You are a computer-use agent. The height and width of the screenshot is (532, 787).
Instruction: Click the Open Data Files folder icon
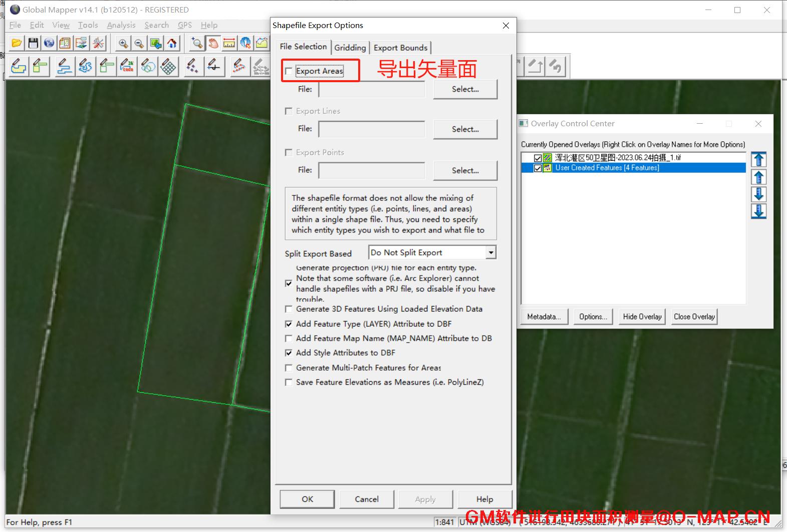point(17,44)
